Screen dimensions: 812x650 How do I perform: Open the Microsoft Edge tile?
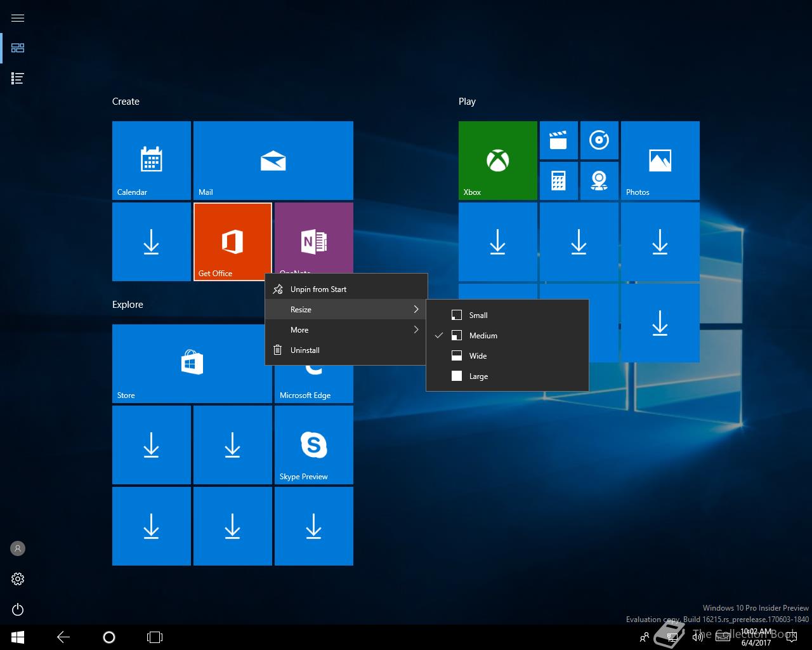click(314, 384)
